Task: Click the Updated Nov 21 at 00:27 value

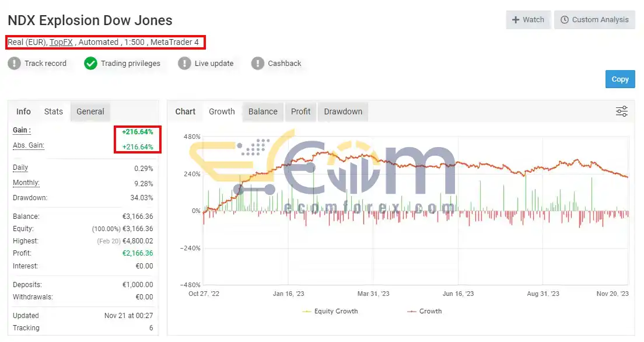Action: tap(128, 316)
